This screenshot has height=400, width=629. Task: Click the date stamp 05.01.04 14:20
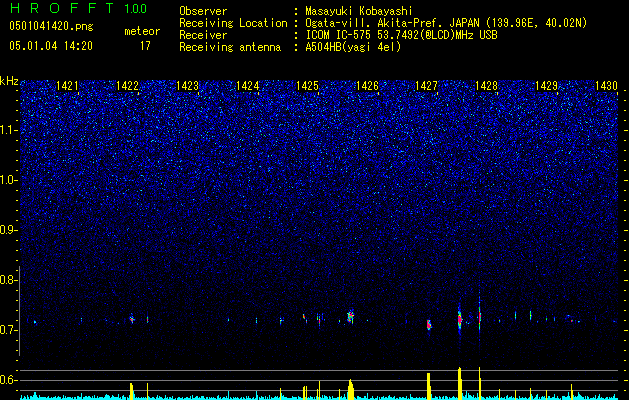pyautogui.click(x=51, y=46)
